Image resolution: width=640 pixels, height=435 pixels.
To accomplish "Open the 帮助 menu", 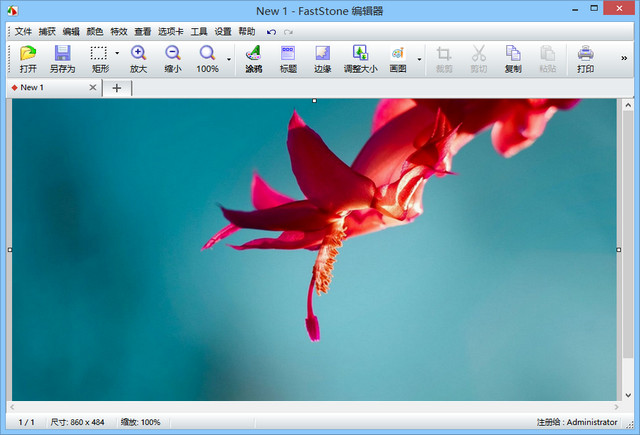I will (247, 31).
